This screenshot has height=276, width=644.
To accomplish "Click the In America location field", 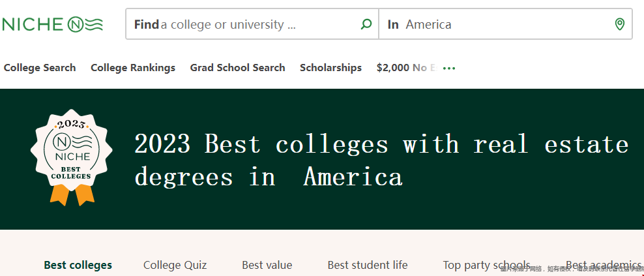I will point(505,24).
